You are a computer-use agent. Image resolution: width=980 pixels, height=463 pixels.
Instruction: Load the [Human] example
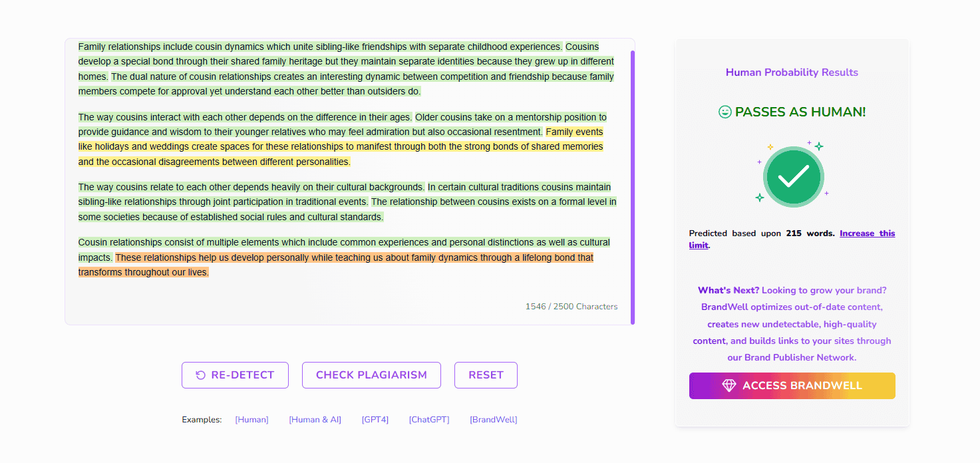(251, 420)
